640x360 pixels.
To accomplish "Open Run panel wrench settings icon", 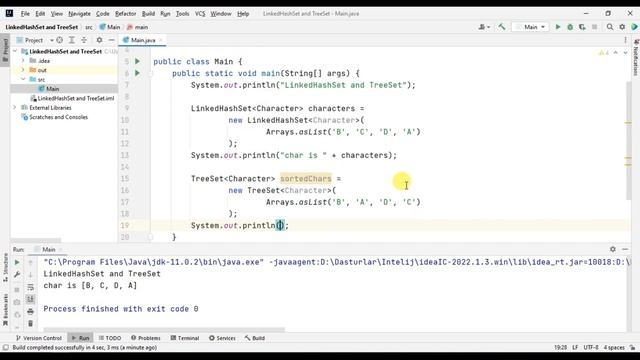I will point(17,275).
